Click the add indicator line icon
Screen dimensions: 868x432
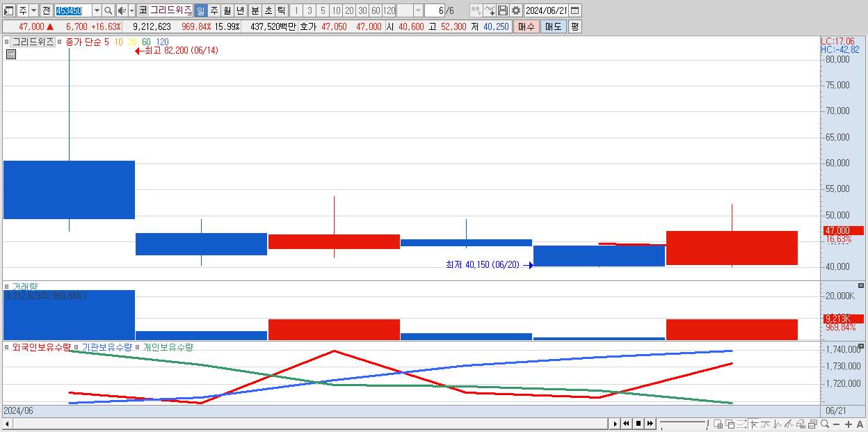pos(490,10)
